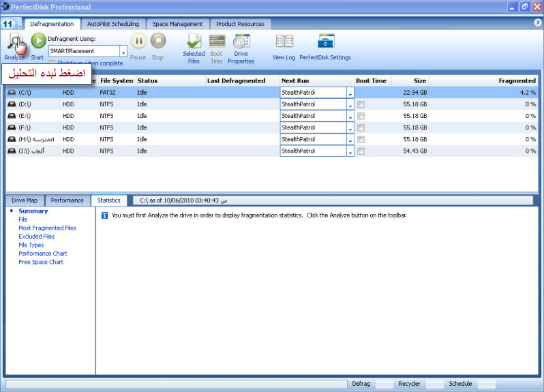544x392 pixels.
Task: Open the Product Resources tab
Action: [x=240, y=24]
